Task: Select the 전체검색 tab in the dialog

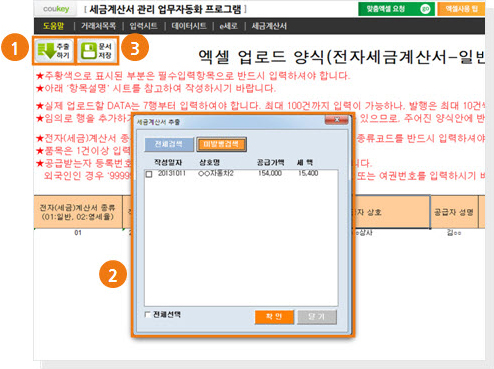Action: pyautogui.click(x=169, y=144)
